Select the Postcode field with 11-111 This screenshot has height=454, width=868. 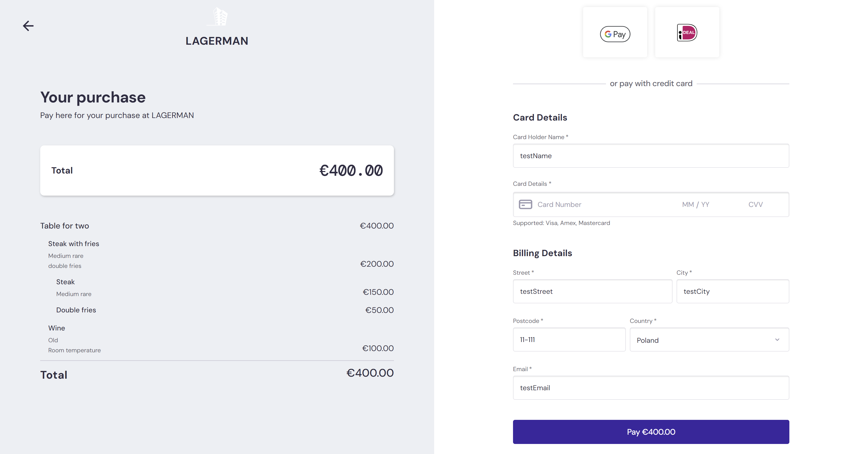click(x=569, y=339)
